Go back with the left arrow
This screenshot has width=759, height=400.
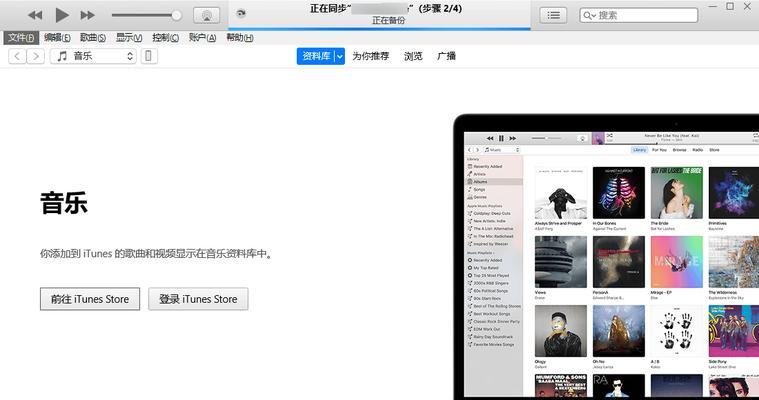17,56
